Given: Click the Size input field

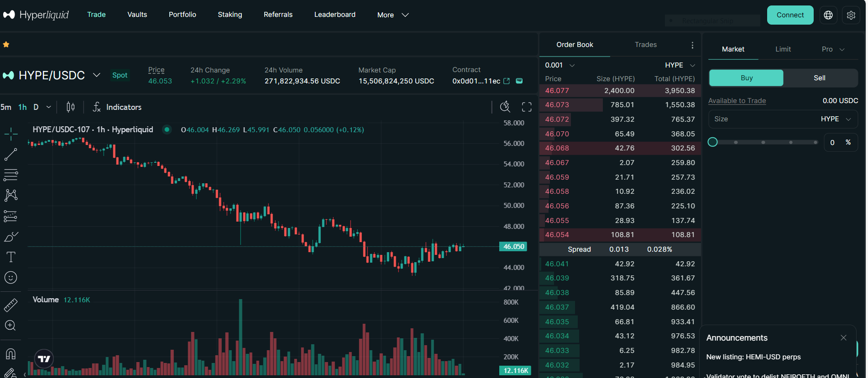Looking at the screenshot, I should 783,119.
